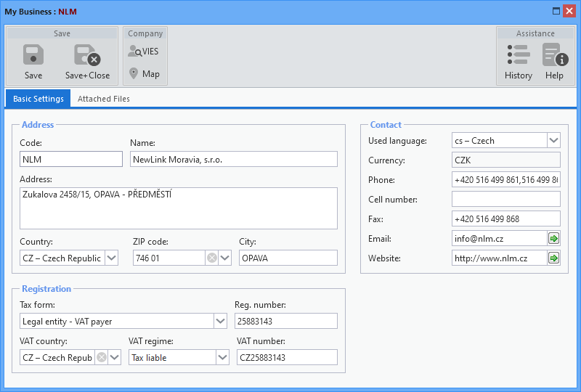Run the VIES company lookup

[x=144, y=52]
